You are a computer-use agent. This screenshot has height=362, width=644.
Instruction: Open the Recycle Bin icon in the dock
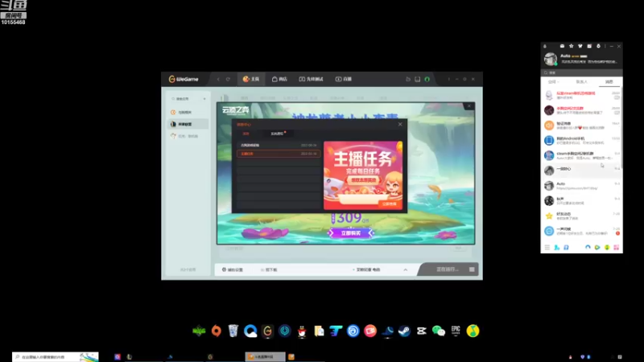[x=233, y=331]
